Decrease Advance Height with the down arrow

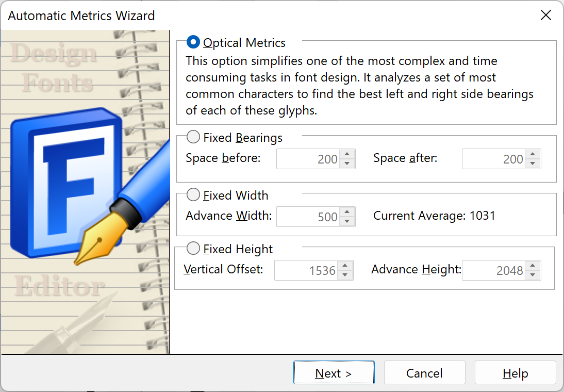[533, 275]
